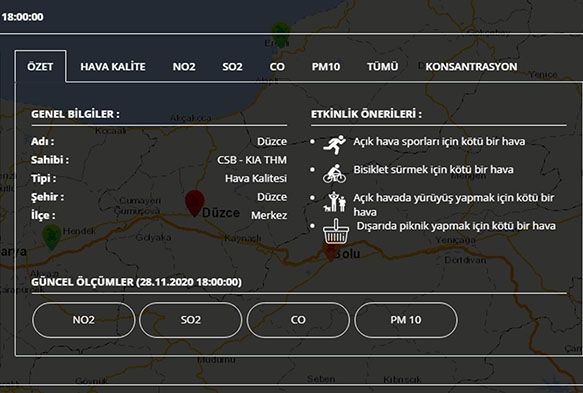Click the CO measurement pill button
This screenshot has height=393, width=583.
tap(298, 320)
